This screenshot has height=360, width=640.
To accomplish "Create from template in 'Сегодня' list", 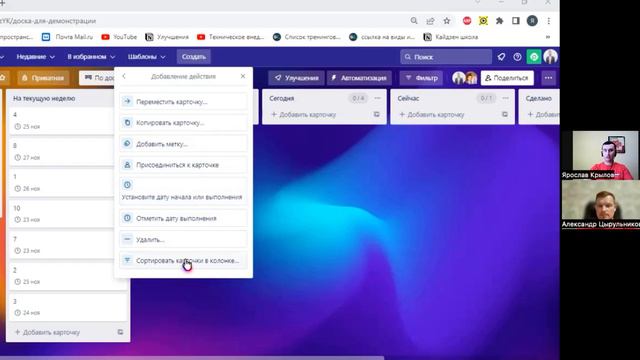I will [x=376, y=114].
